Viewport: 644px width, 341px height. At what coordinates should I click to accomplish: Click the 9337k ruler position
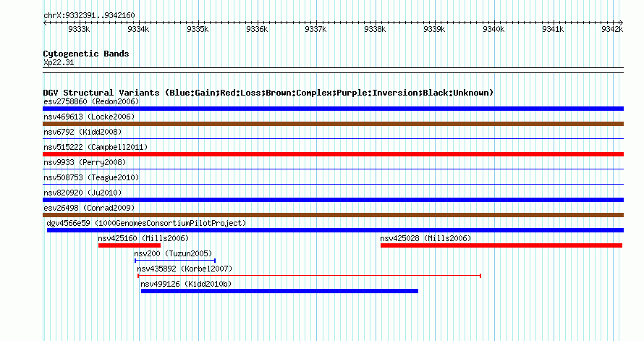click(315, 29)
